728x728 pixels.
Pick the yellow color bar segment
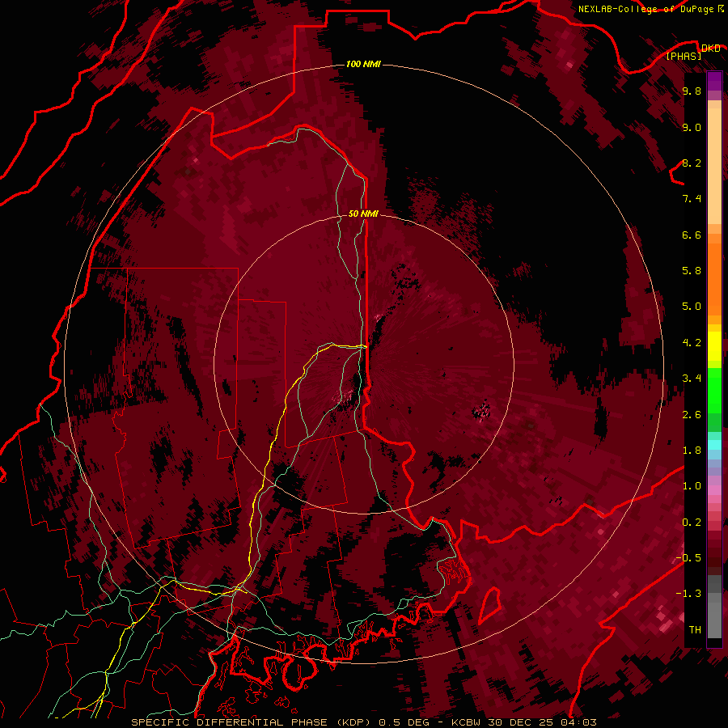click(714, 346)
